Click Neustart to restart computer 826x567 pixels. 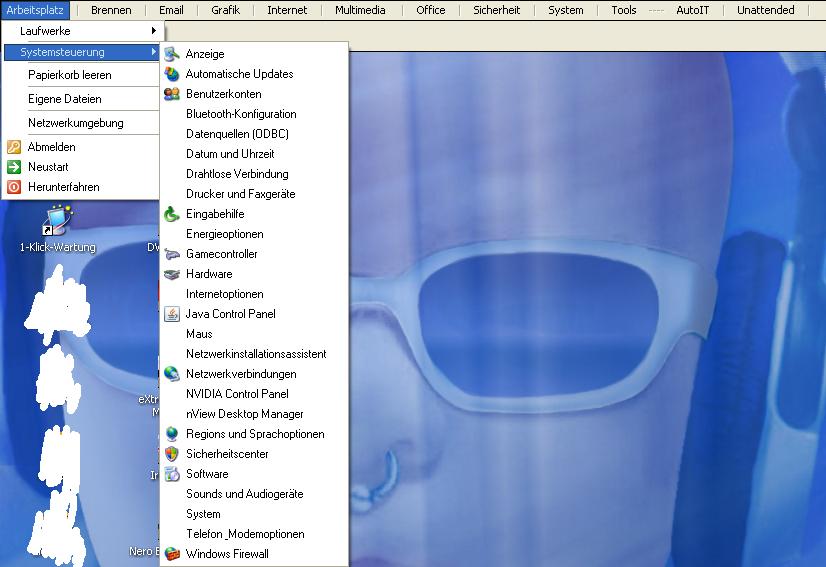[x=48, y=167]
